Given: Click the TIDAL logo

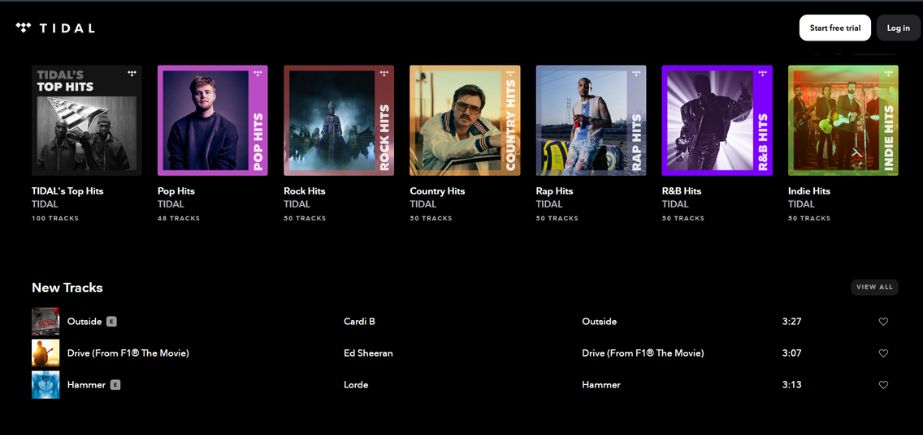Looking at the screenshot, I should [x=55, y=28].
